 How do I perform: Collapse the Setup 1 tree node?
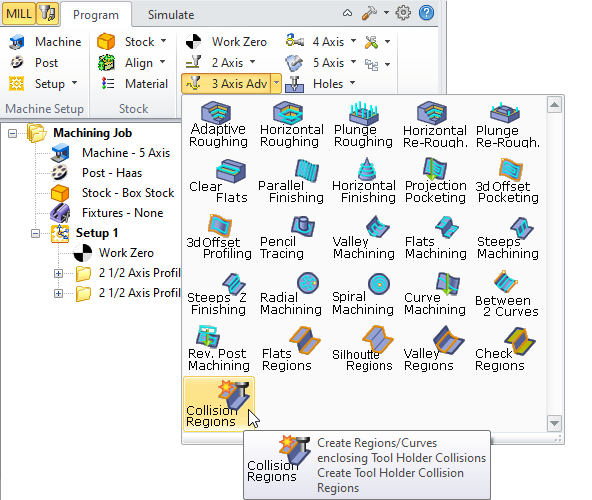(x=35, y=233)
